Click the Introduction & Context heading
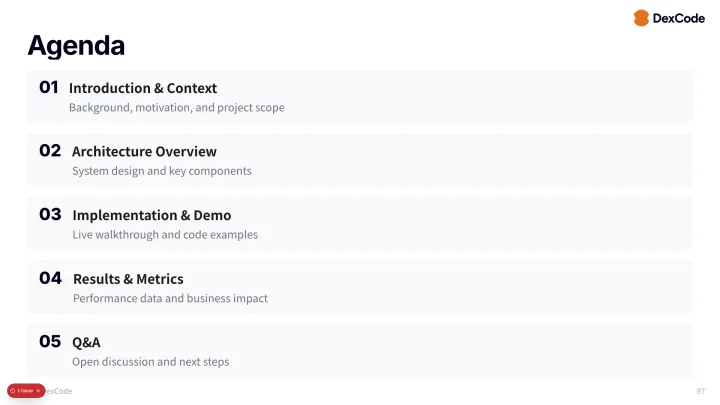 (x=143, y=88)
